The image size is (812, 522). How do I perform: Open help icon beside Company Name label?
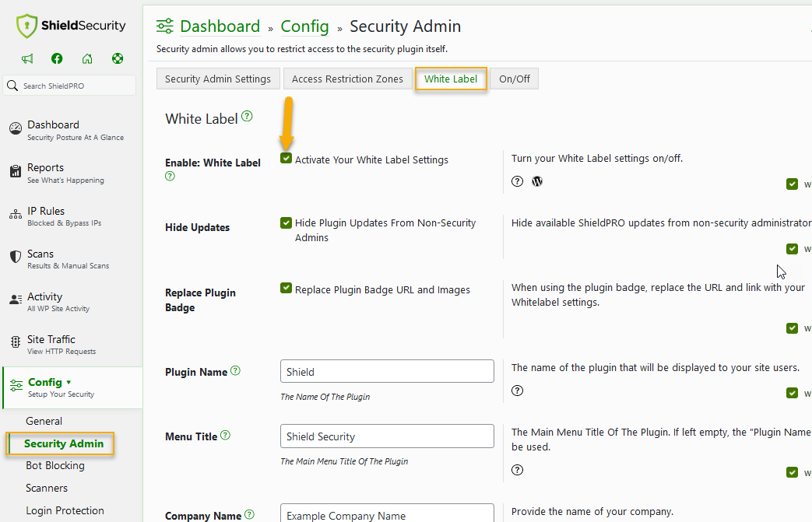[x=249, y=515]
